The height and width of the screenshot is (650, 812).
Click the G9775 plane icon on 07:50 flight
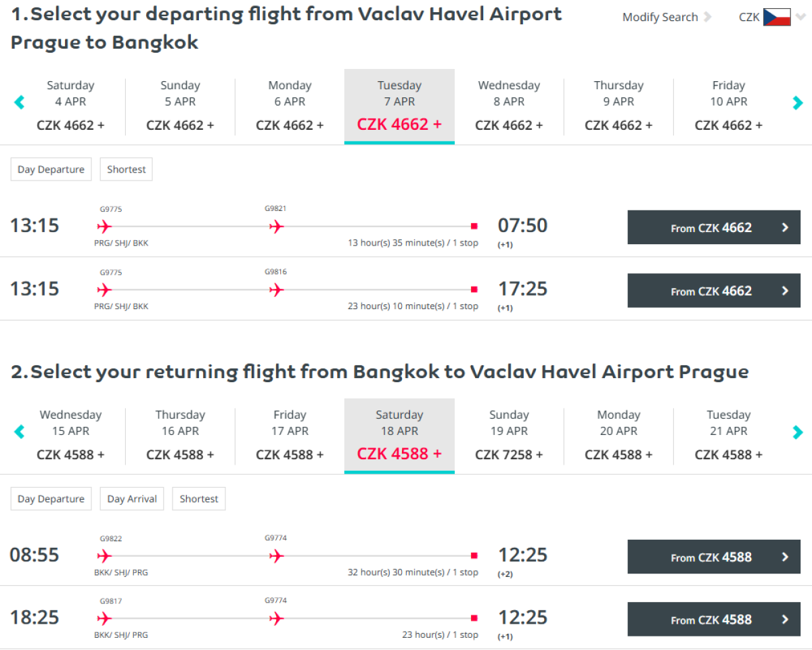pyautogui.click(x=104, y=227)
